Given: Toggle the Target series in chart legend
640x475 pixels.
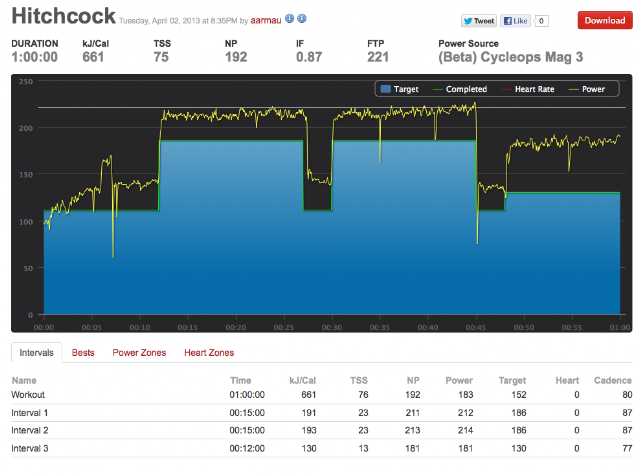Looking at the screenshot, I should [x=400, y=89].
